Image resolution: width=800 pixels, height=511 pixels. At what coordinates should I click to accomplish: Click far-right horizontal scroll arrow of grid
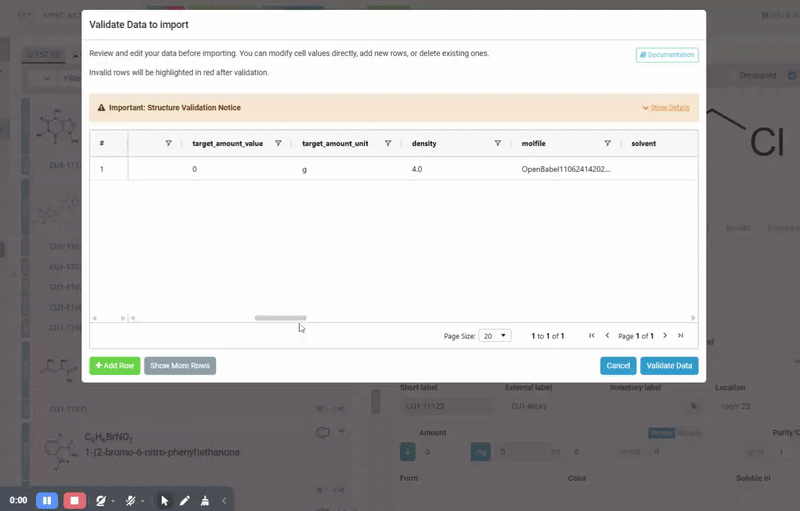[x=693, y=318]
